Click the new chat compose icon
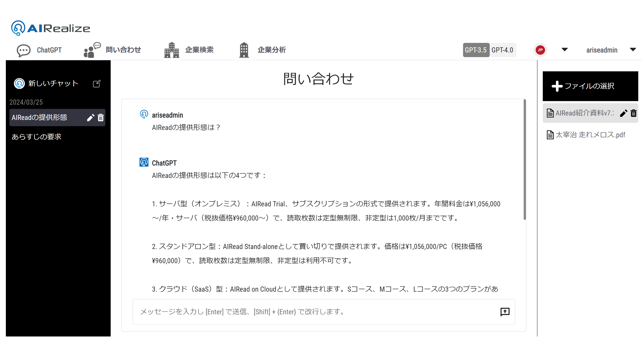644x359 pixels. click(x=97, y=83)
